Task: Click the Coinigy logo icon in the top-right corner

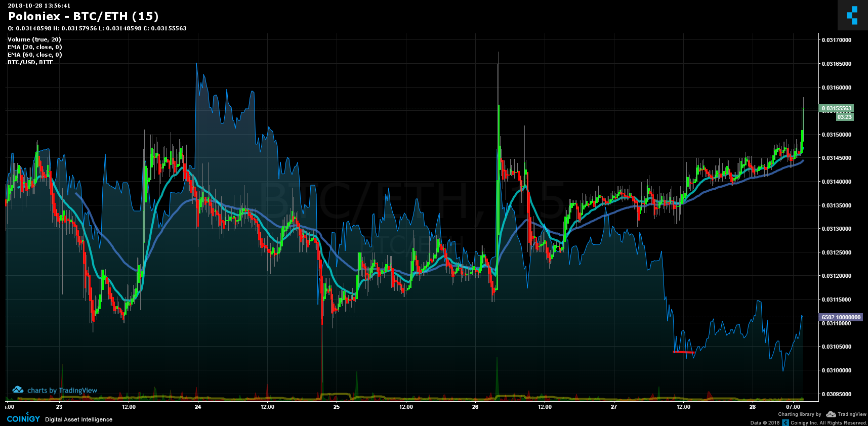Action: point(852,15)
